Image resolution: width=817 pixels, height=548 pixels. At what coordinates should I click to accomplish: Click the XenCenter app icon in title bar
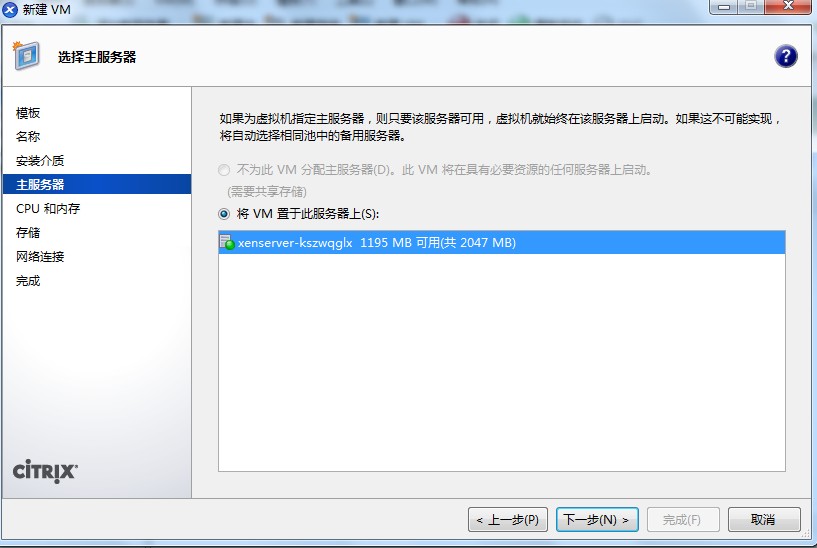pos(10,9)
